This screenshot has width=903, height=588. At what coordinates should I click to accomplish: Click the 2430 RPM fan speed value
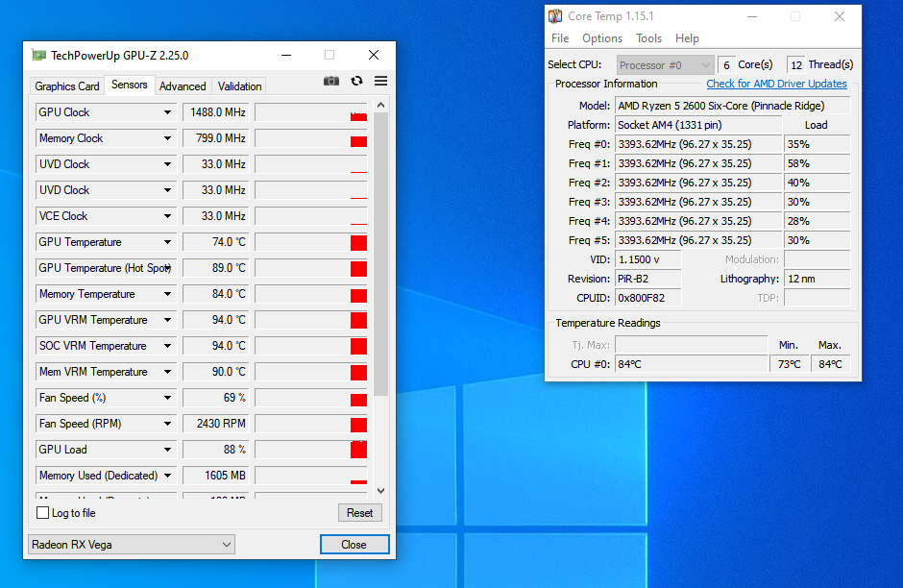tap(215, 424)
